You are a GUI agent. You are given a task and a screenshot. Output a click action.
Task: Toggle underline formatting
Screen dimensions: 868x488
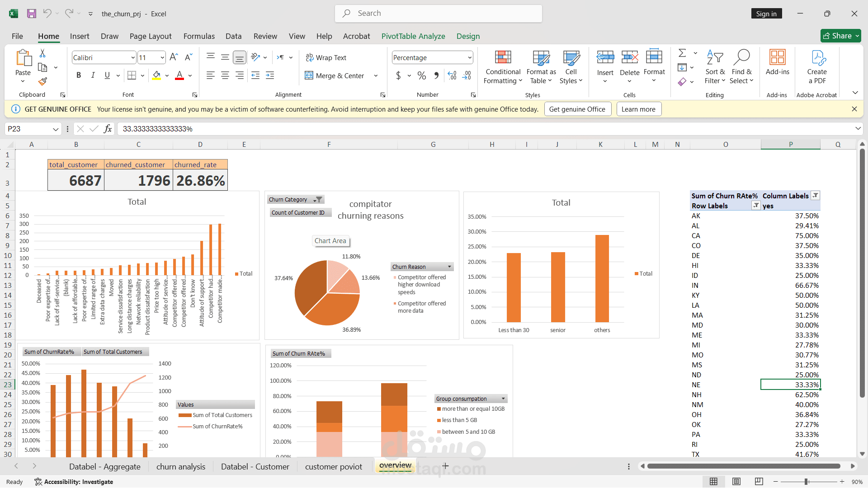pyautogui.click(x=107, y=75)
